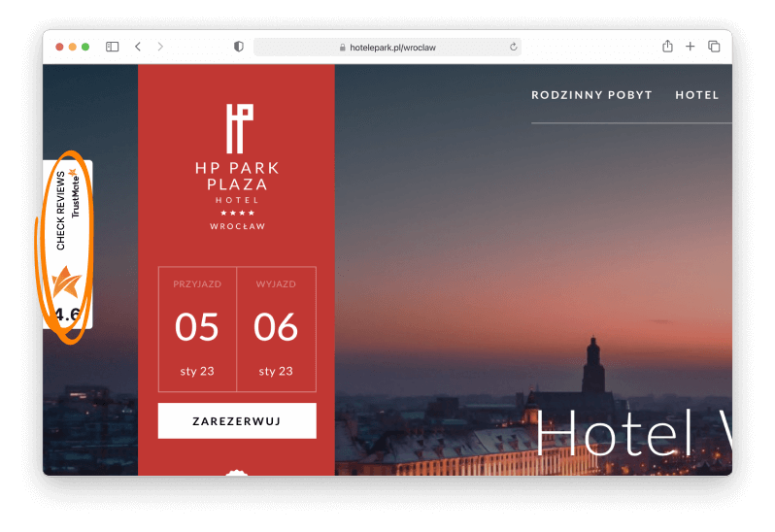Open the privacy shield report icon
The width and height of the screenshot is (775, 532).
(239, 47)
